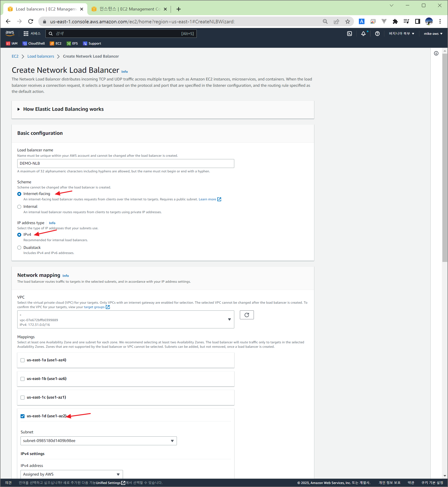The height and width of the screenshot is (487, 448).
Task: Go to Load balancers in the breadcrumb
Action: click(x=41, y=56)
